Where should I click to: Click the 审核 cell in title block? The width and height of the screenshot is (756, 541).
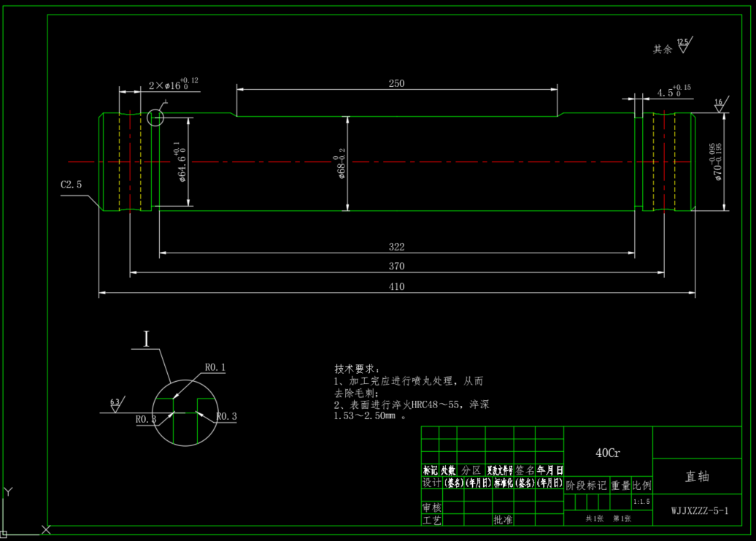tap(431, 507)
